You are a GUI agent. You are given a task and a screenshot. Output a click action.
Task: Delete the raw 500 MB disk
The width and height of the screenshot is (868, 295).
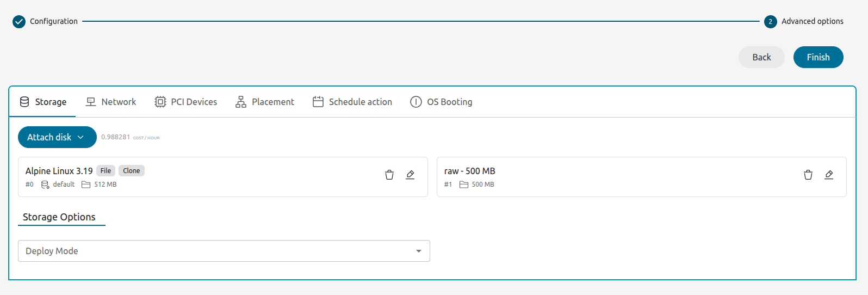[x=808, y=175]
